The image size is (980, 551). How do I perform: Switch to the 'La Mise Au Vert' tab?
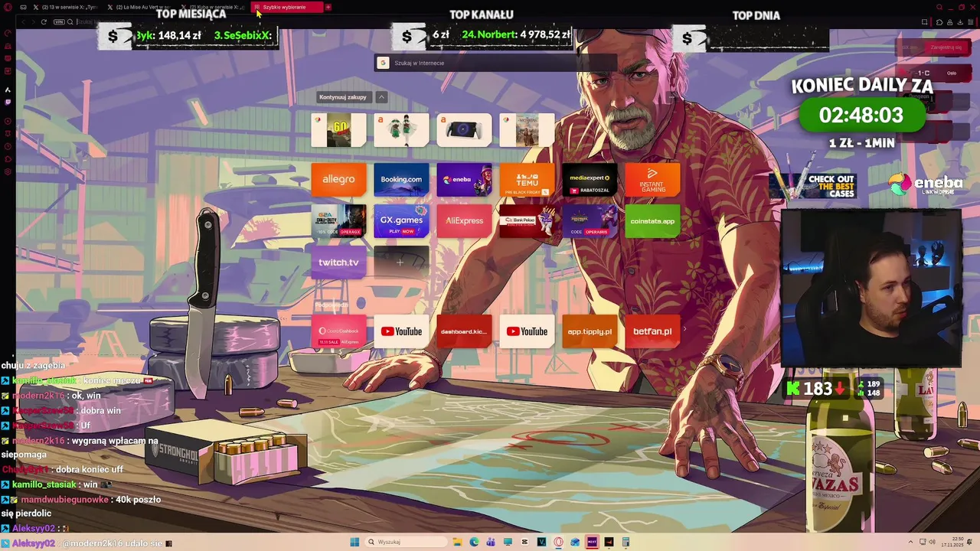pyautogui.click(x=141, y=7)
